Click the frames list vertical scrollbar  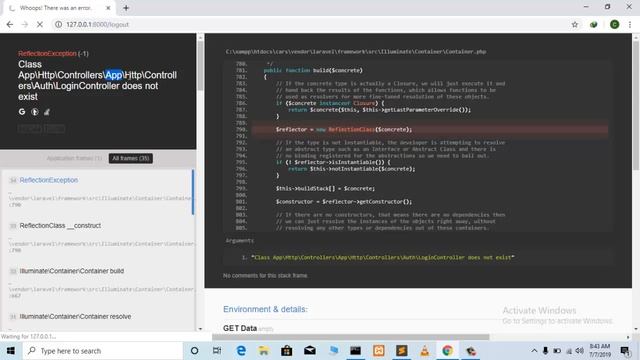tap(200, 65)
